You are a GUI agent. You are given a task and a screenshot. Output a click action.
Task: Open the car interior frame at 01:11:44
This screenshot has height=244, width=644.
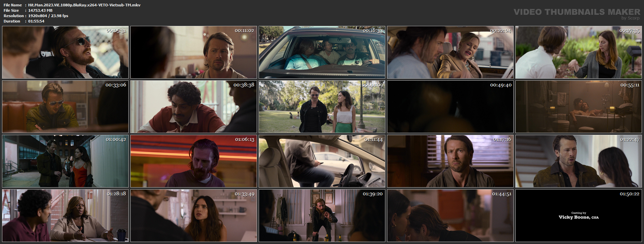[x=322, y=161]
